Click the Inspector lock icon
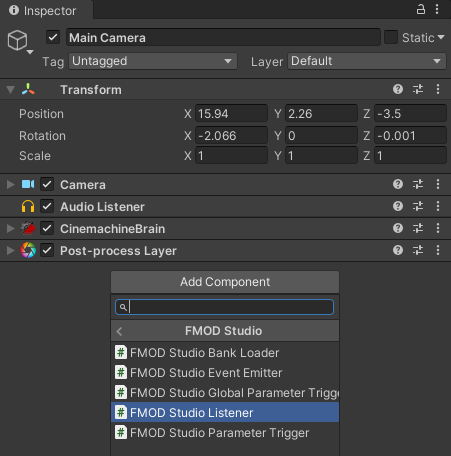This screenshot has width=451, height=456. (421, 9)
